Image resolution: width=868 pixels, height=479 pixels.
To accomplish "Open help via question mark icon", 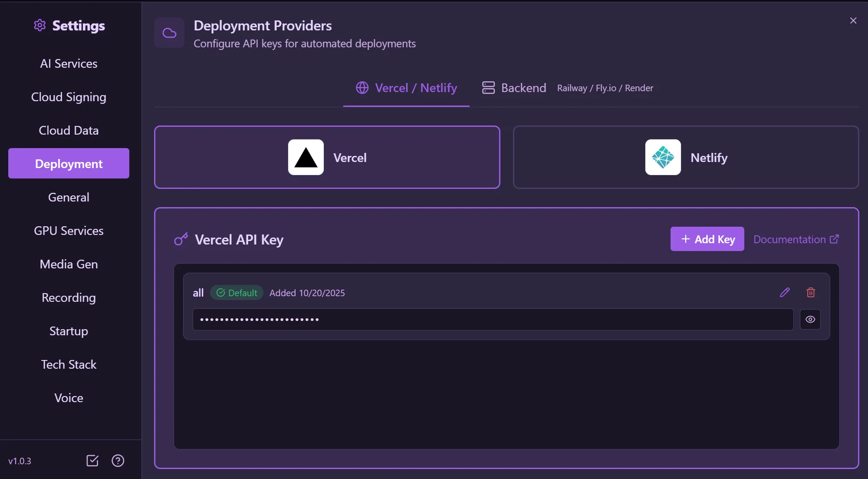I will pos(118,460).
